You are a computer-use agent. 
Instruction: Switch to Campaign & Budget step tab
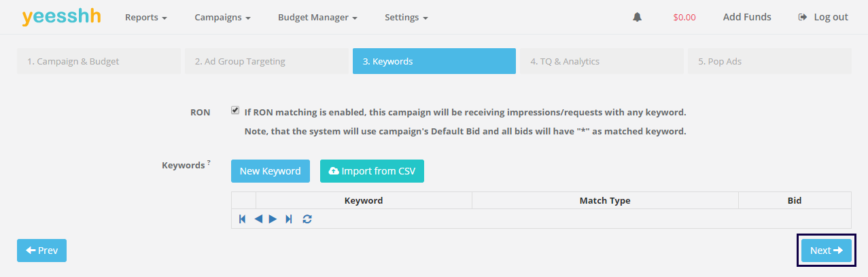click(x=99, y=61)
